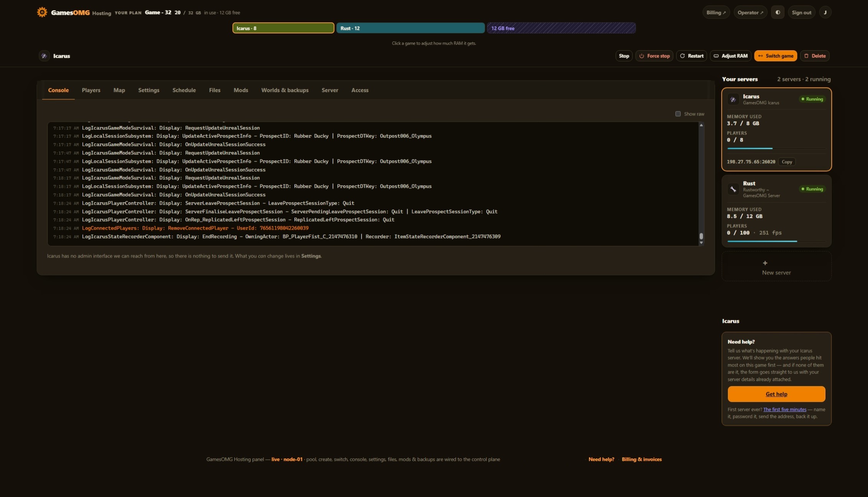
Task: Delete the Icarus server
Action: coord(815,56)
